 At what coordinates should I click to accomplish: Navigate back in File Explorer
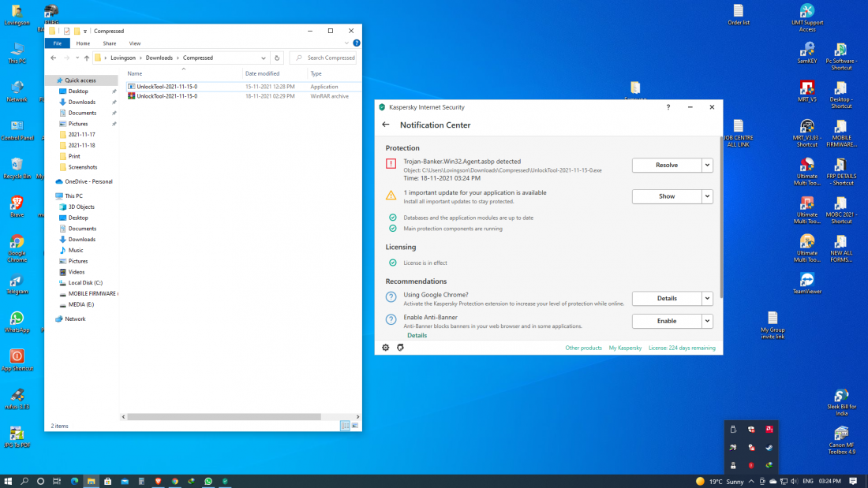point(53,58)
